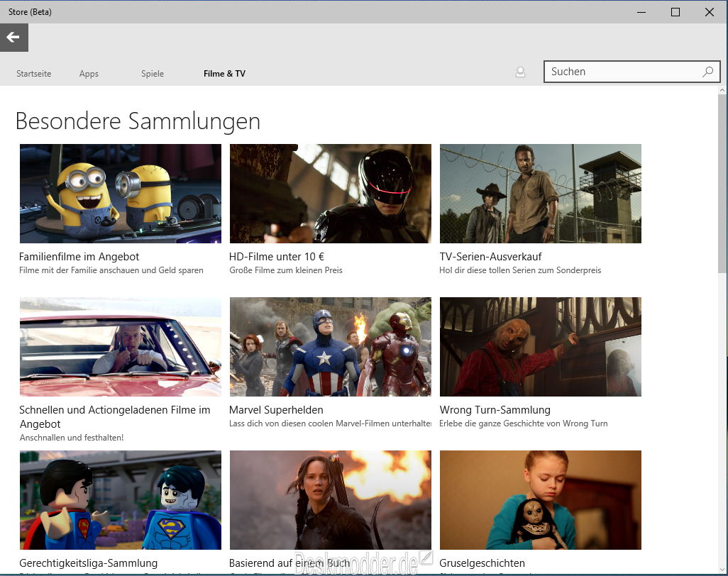This screenshot has height=576, width=728.
Task: Click the search magnifier icon
Action: pyautogui.click(x=707, y=72)
